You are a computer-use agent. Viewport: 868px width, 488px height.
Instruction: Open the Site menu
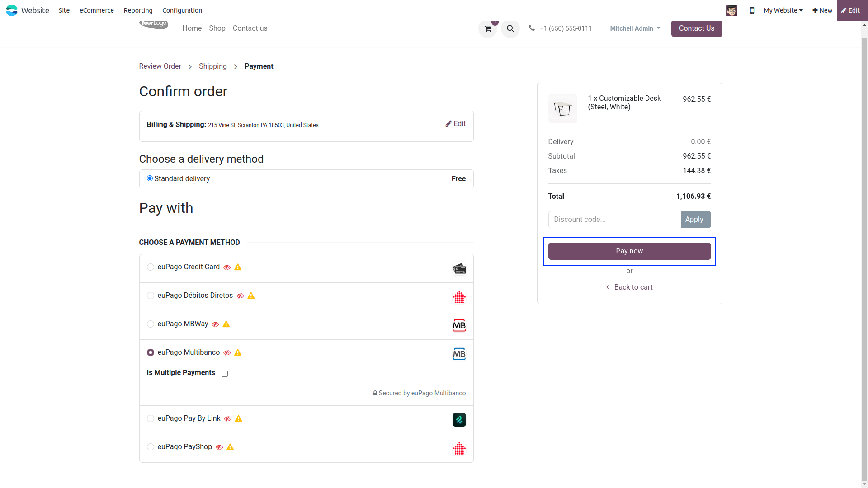[x=64, y=10]
